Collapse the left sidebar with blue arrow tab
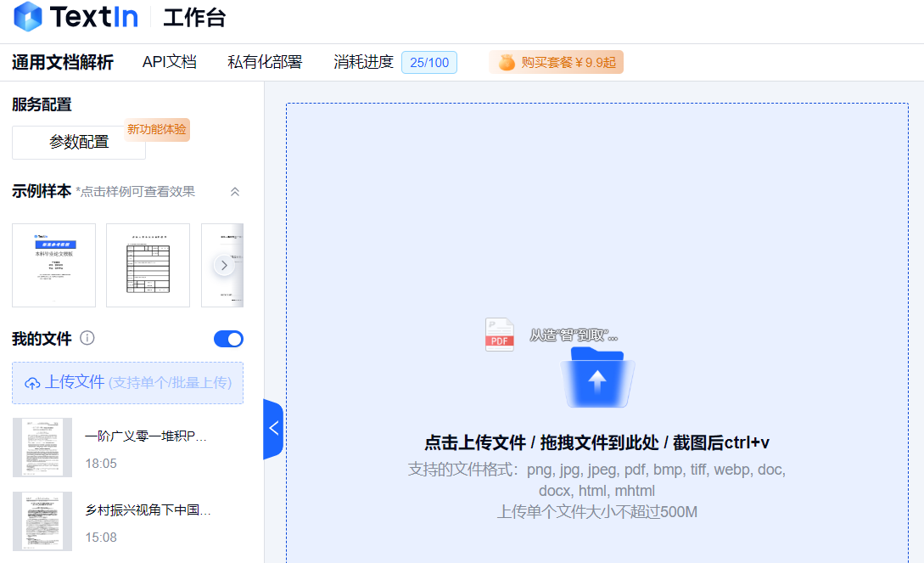 [x=273, y=430]
